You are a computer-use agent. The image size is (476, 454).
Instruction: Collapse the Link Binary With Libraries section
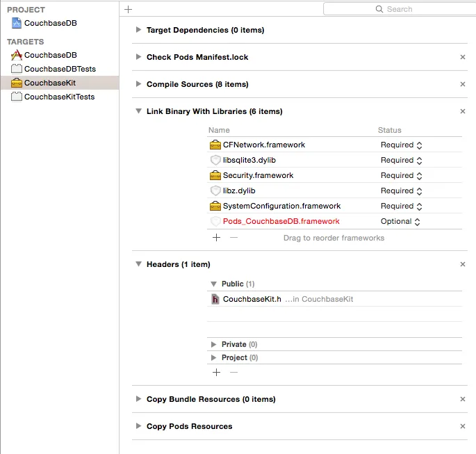coord(139,111)
